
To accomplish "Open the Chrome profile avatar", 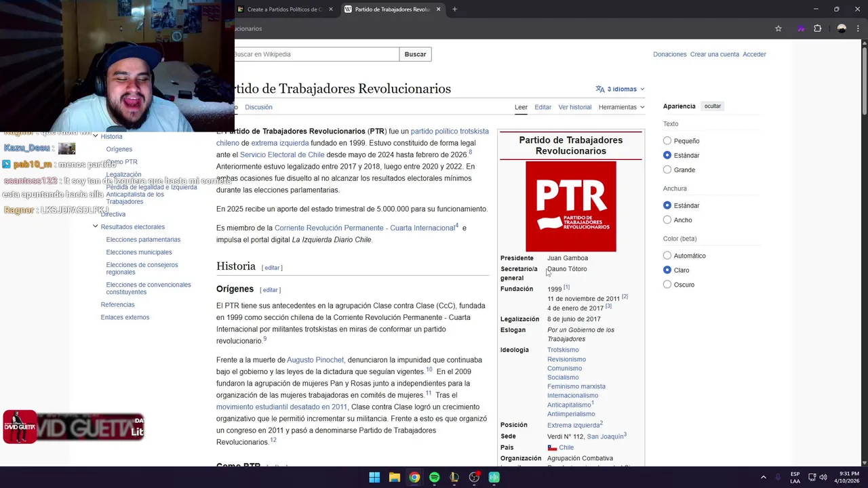I will point(842,28).
